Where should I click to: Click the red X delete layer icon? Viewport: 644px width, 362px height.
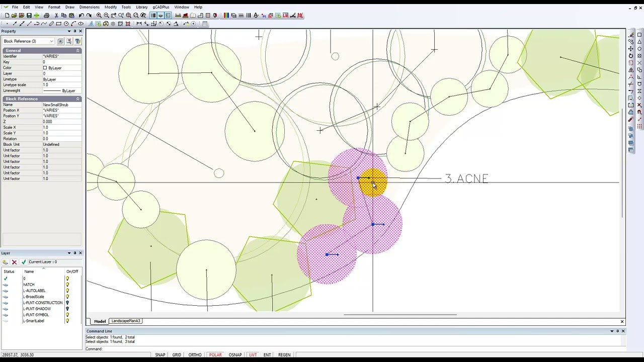point(14,262)
